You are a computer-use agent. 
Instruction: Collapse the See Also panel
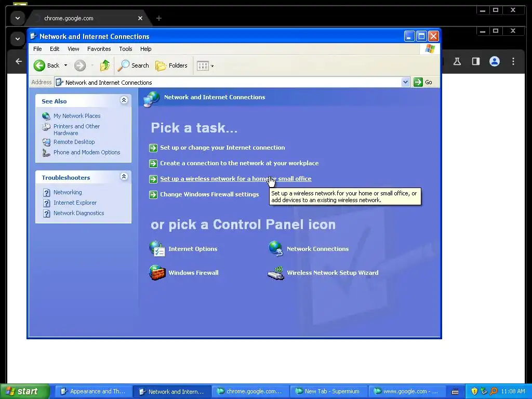124,100
